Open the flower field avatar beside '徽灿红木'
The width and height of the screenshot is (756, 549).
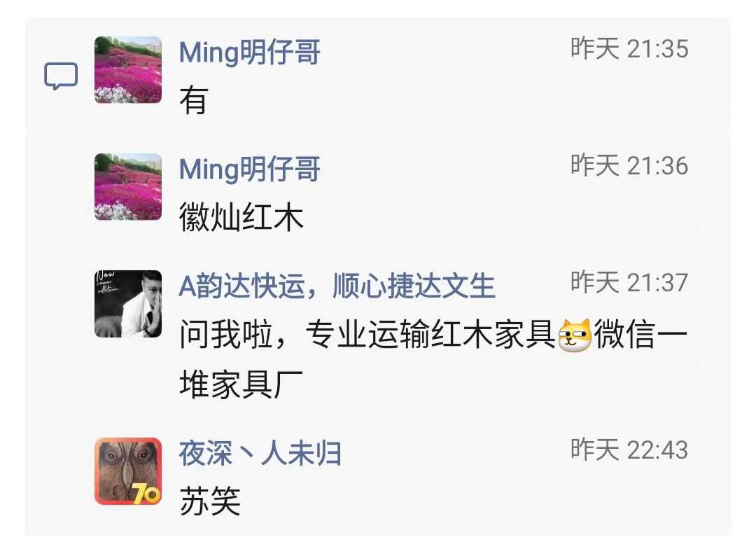click(x=128, y=187)
